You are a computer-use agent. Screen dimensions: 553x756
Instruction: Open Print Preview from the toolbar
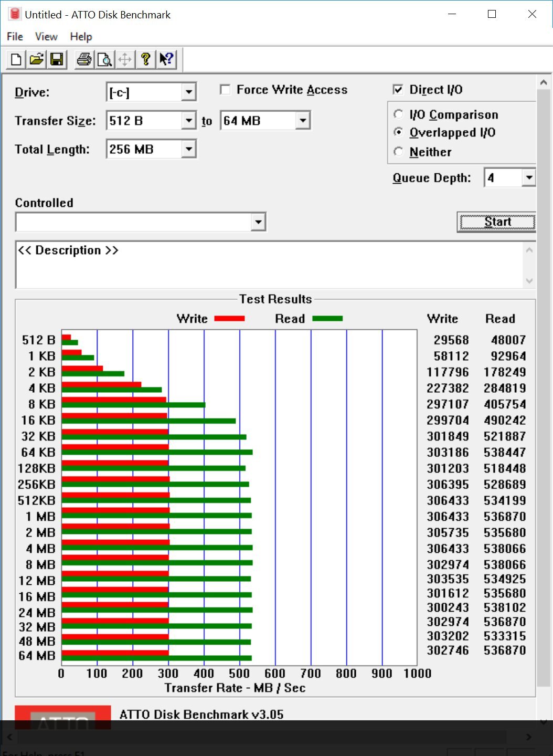pyautogui.click(x=104, y=59)
